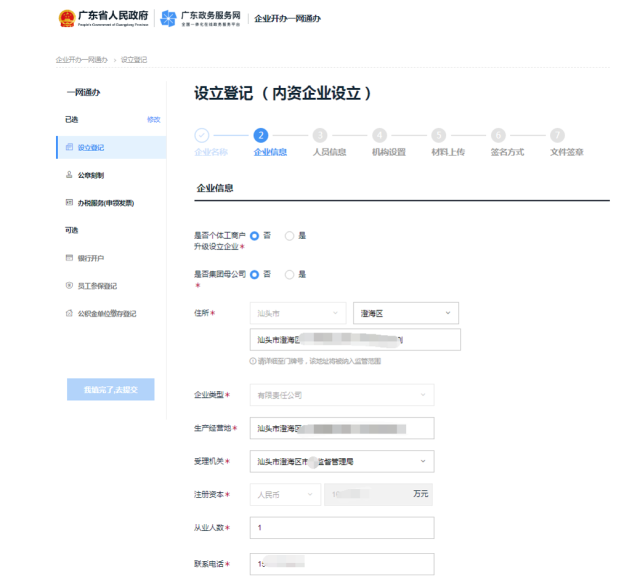Click the step 5 circle for 材料上传

(439, 135)
